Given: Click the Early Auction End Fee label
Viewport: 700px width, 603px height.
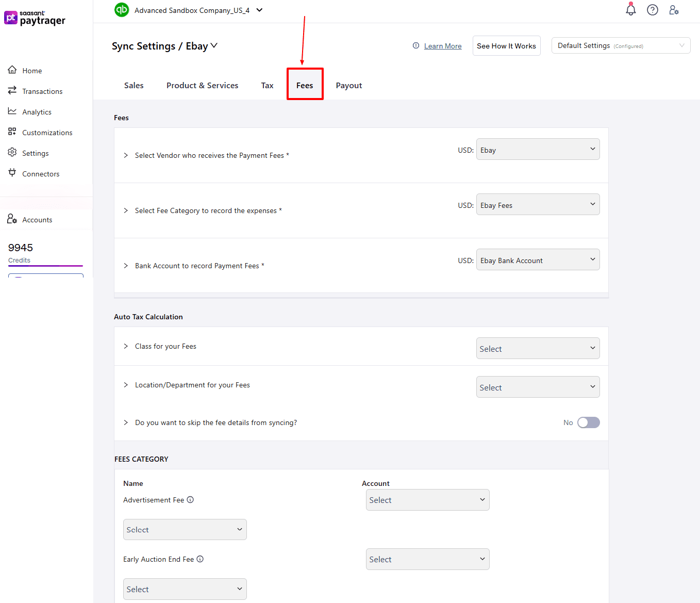Looking at the screenshot, I should [159, 559].
